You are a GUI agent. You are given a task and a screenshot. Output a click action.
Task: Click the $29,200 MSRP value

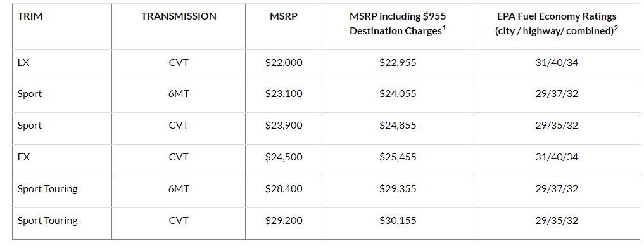tap(284, 221)
